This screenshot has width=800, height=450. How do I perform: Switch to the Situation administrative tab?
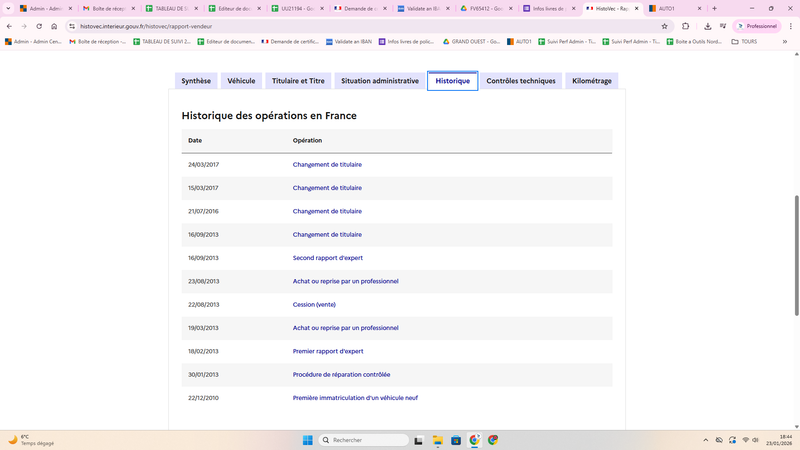pyautogui.click(x=380, y=80)
